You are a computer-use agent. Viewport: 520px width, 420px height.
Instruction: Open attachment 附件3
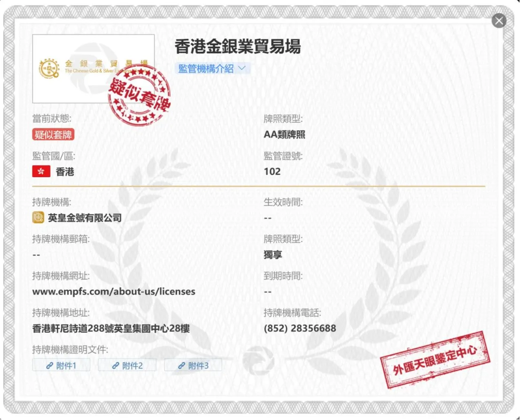(x=193, y=365)
